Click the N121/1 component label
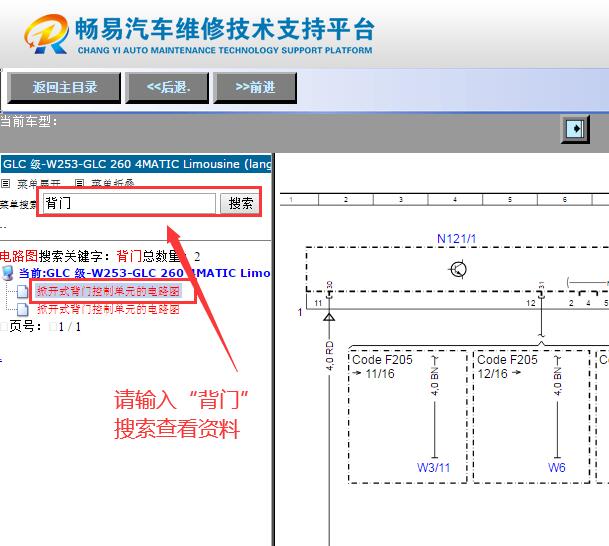Viewport: 609px width, 546px height. (456, 238)
